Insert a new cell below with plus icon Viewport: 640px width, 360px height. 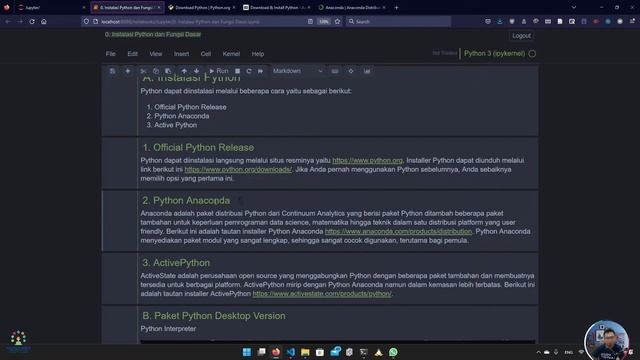(128, 71)
